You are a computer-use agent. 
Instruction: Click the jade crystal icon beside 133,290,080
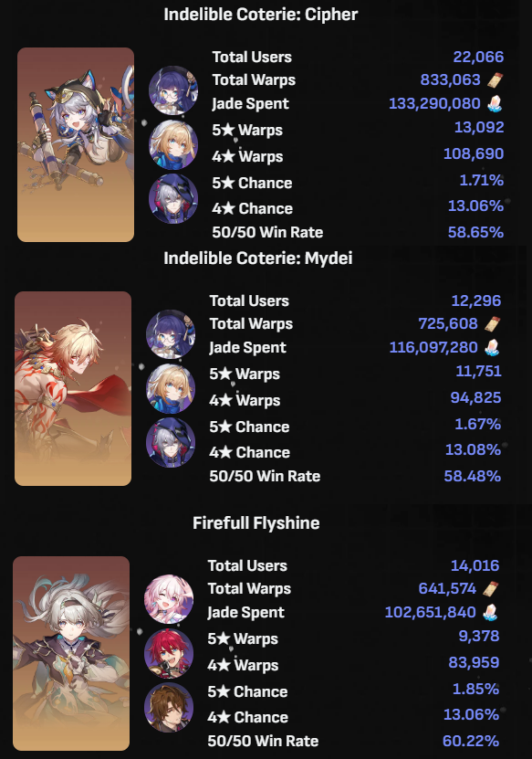click(x=495, y=103)
